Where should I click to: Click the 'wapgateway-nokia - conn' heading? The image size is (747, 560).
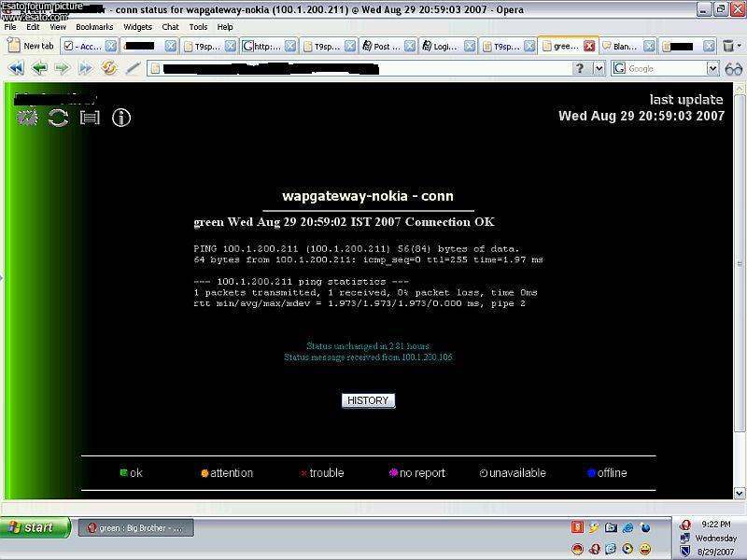[368, 196]
